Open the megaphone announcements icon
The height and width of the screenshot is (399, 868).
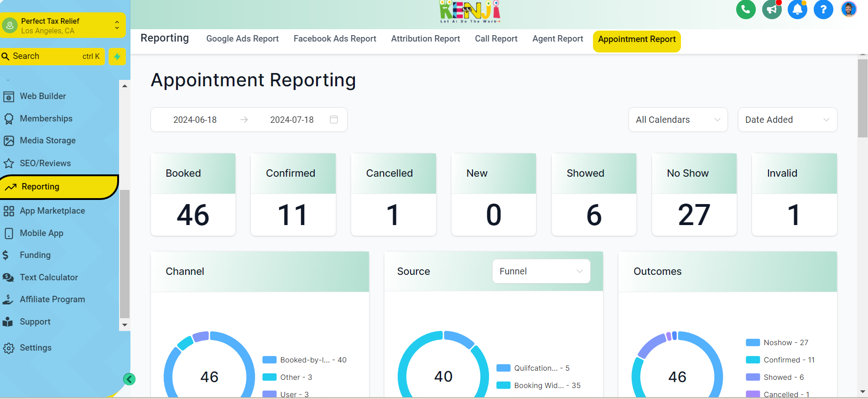tap(772, 9)
